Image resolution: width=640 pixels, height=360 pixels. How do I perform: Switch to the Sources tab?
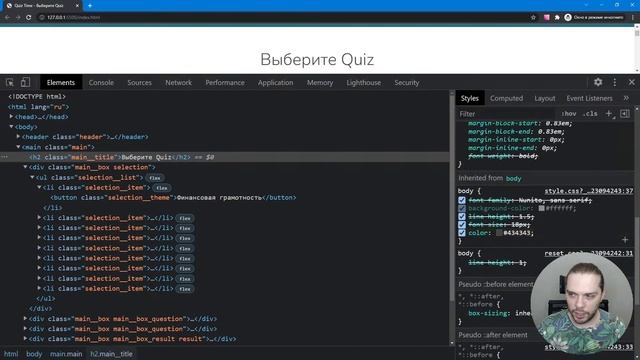coord(139,82)
